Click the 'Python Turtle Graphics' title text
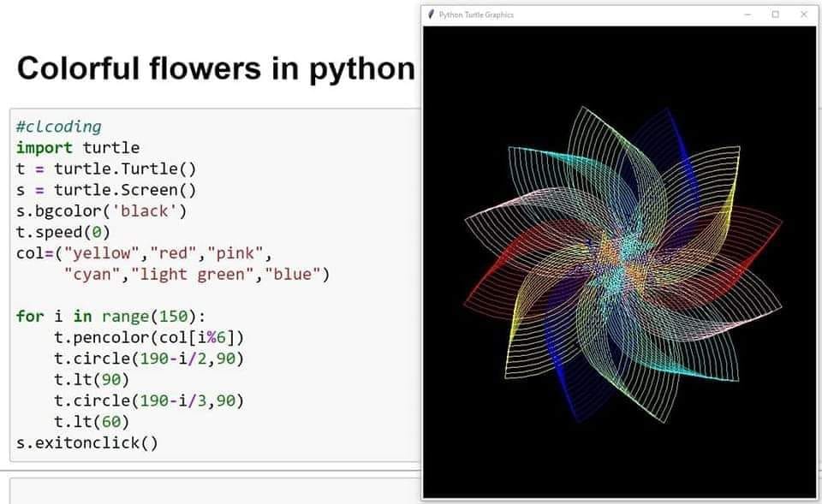Screen dimensions: 822x504 476,15
